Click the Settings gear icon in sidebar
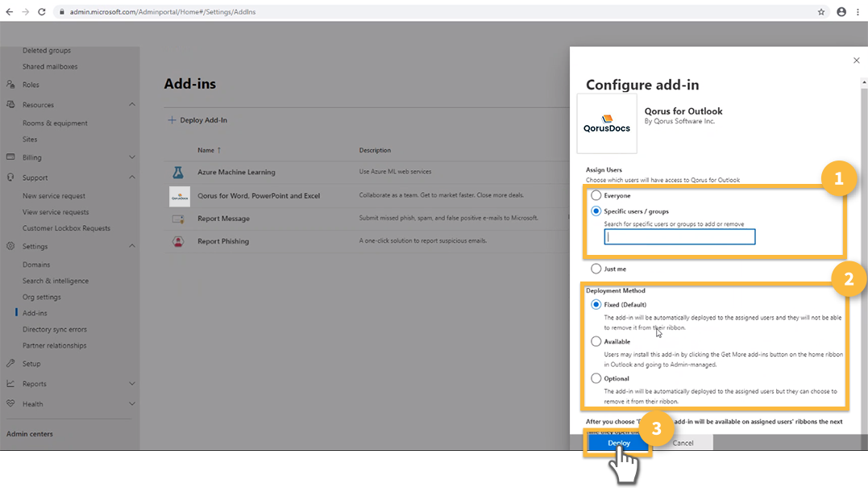Viewport: 868px width, 488px height. click(10, 246)
